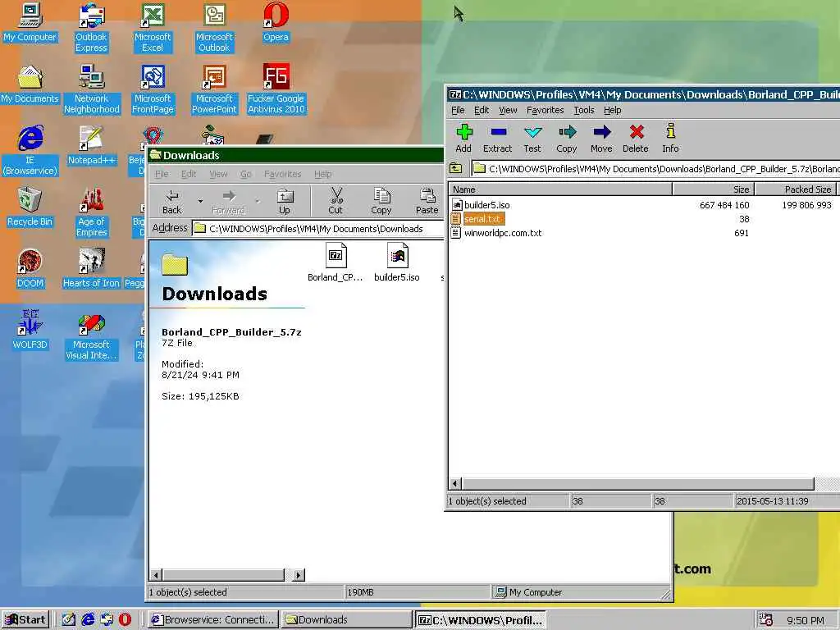Open the File menu in 7-Zip

[x=458, y=110]
